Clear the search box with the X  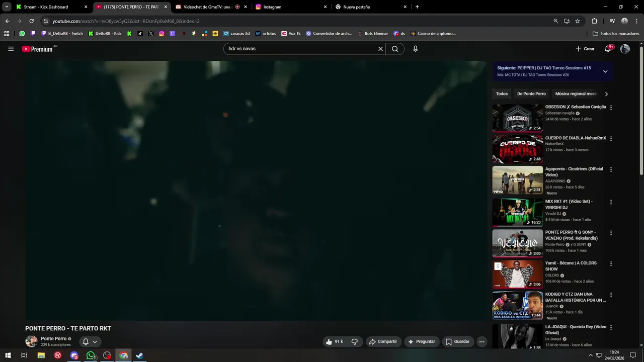[380, 49]
